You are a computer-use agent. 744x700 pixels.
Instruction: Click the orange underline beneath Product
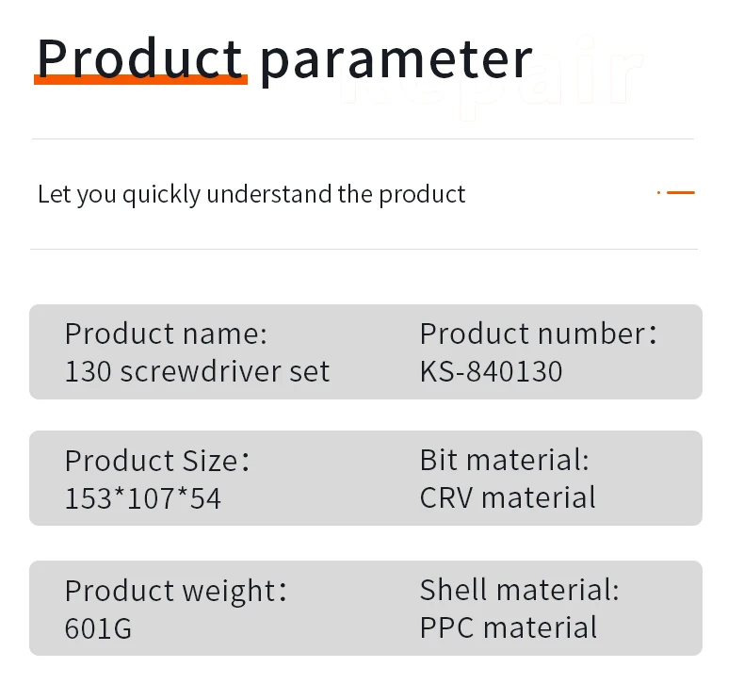pyautogui.click(x=141, y=80)
